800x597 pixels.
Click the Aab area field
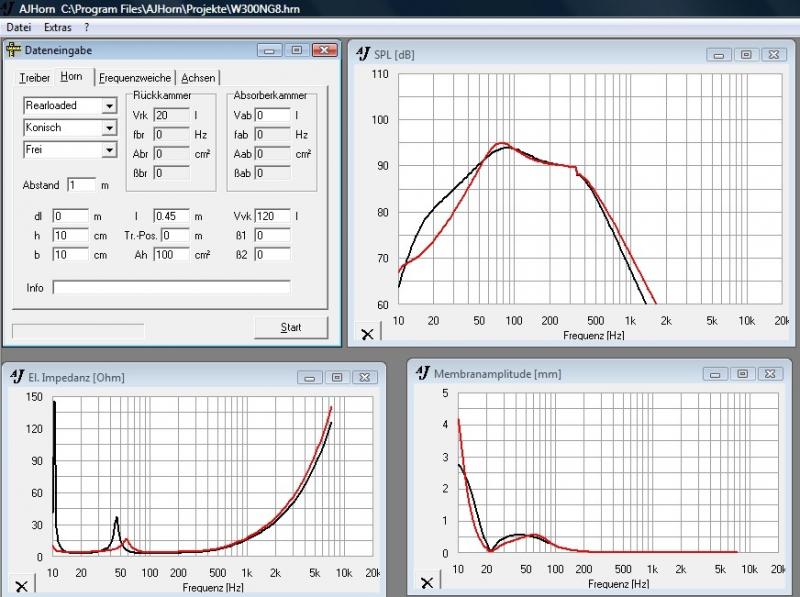point(272,154)
